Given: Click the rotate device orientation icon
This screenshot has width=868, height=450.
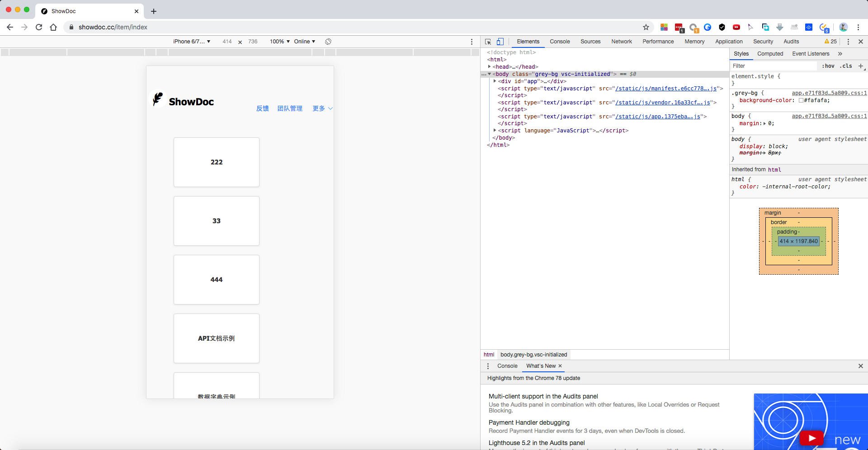Looking at the screenshot, I should (328, 42).
